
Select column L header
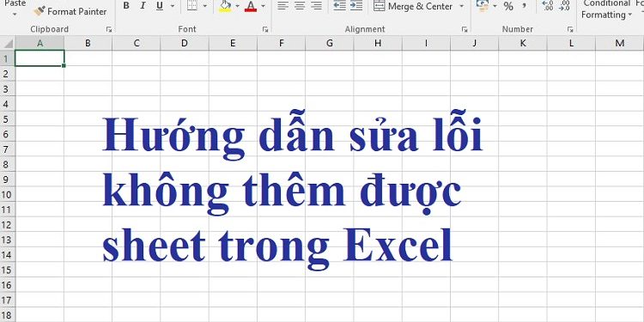(571, 43)
